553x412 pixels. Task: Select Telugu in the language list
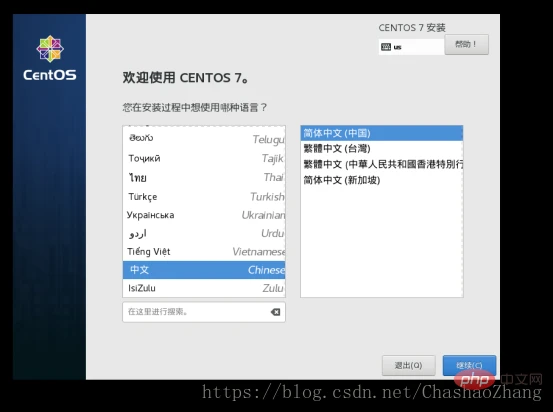pyautogui.click(x=204, y=139)
